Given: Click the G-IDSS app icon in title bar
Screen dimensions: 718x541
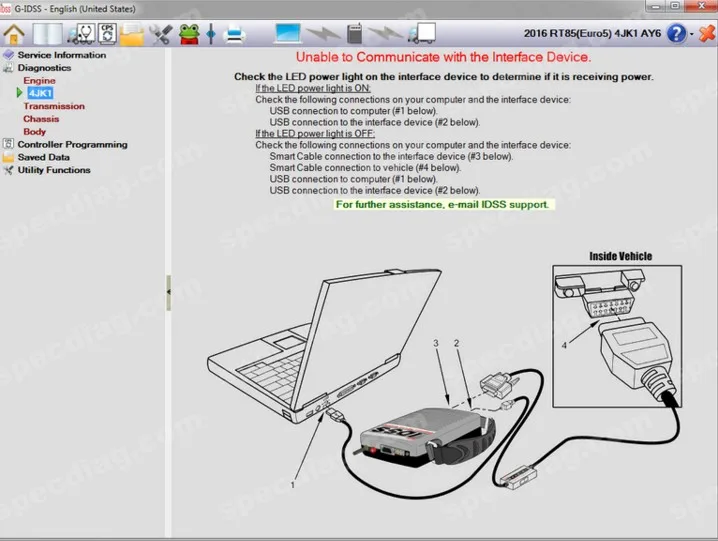Looking at the screenshot, I should (5, 9).
